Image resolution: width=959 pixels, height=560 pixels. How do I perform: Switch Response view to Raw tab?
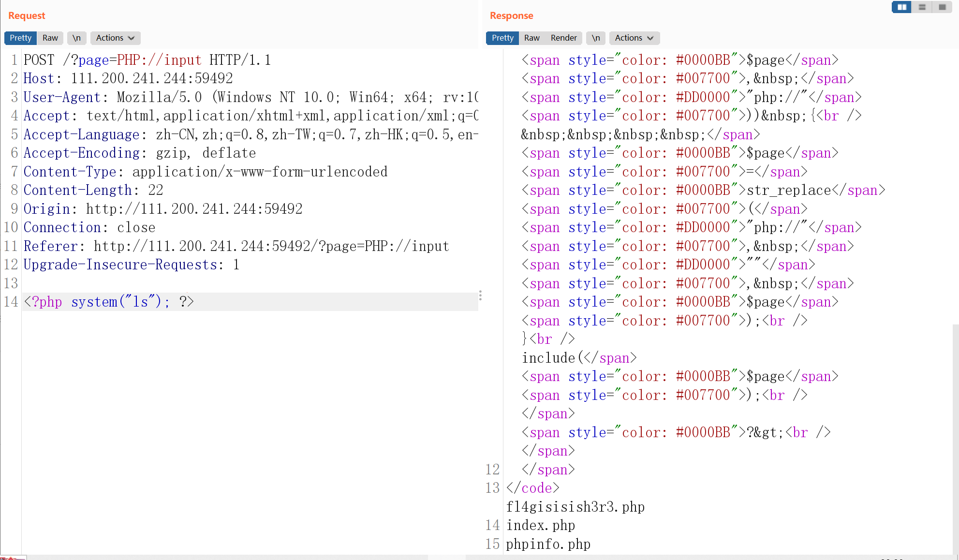coord(531,38)
